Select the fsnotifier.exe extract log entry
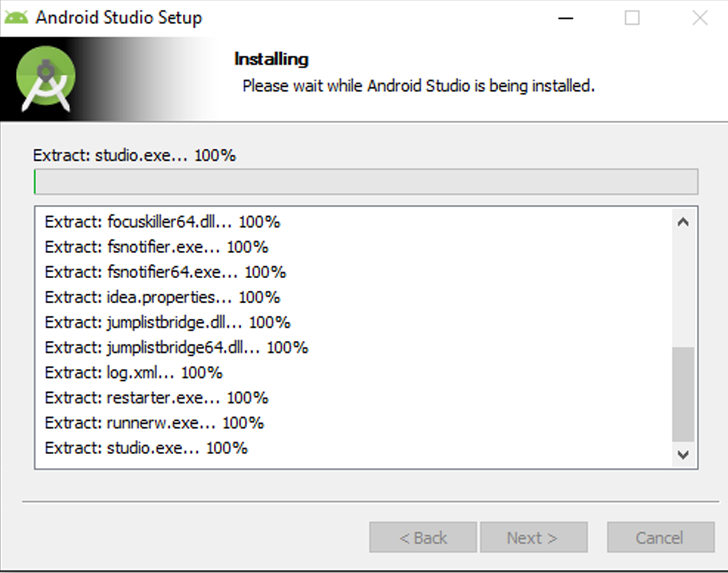The image size is (728, 573). (x=157, y=247)
